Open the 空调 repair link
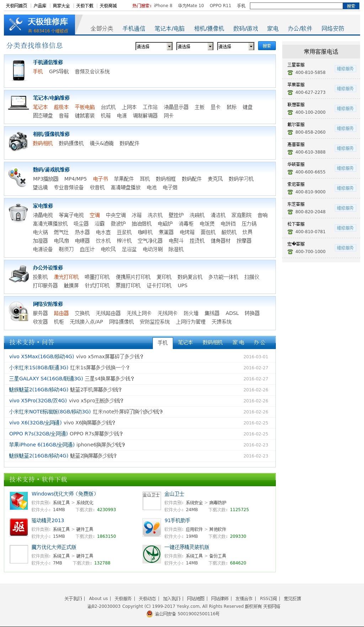Viewport: 364px width, 627px height. click(x=95, y=215)
